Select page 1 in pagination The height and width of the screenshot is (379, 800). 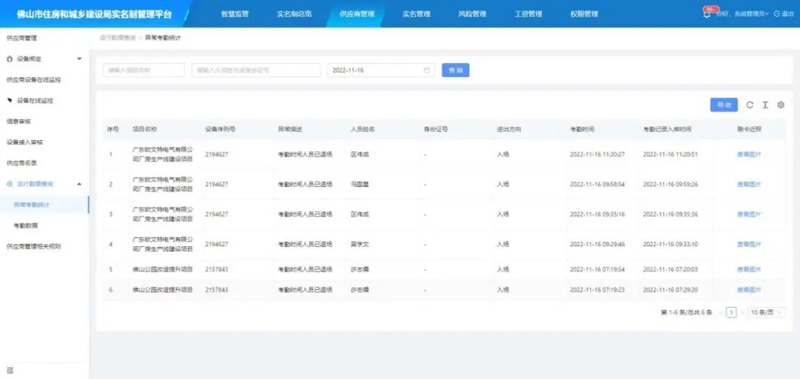tap(732, 312)
